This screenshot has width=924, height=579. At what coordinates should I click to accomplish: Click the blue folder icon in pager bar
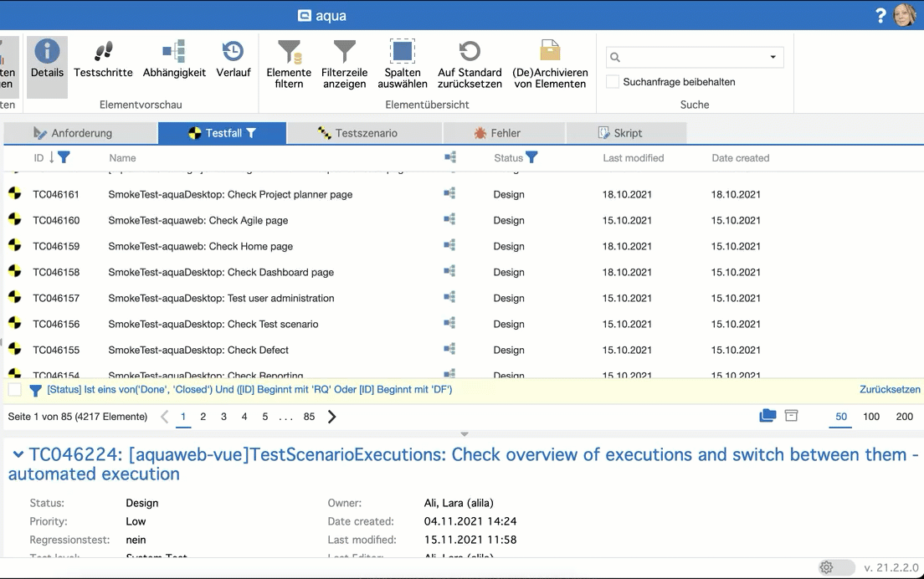(767, 416)
